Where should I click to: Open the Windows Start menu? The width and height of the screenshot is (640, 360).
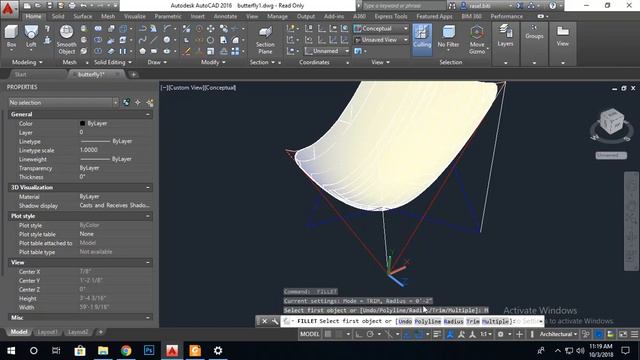click(x=11, y=350)
